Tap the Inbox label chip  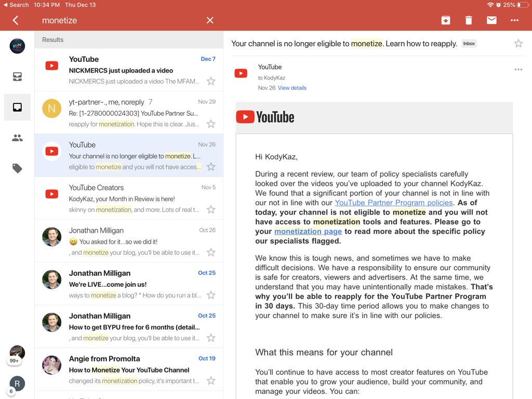pos(469,44)
